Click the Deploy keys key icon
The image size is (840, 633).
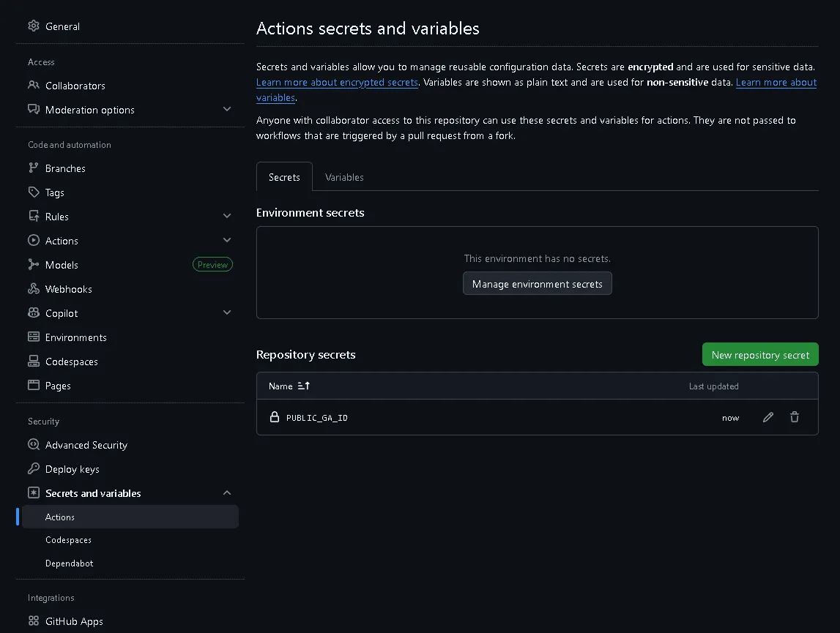[x=34, y=469]
